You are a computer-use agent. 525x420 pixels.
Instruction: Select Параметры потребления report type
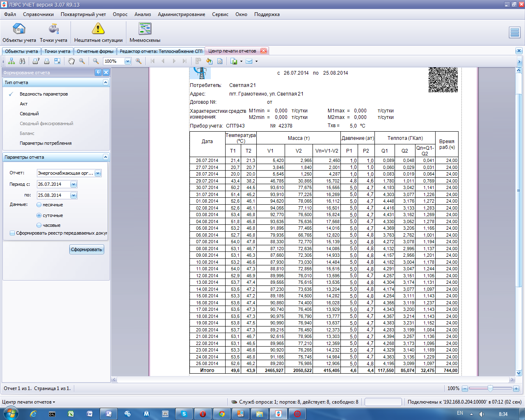point(46,143)
